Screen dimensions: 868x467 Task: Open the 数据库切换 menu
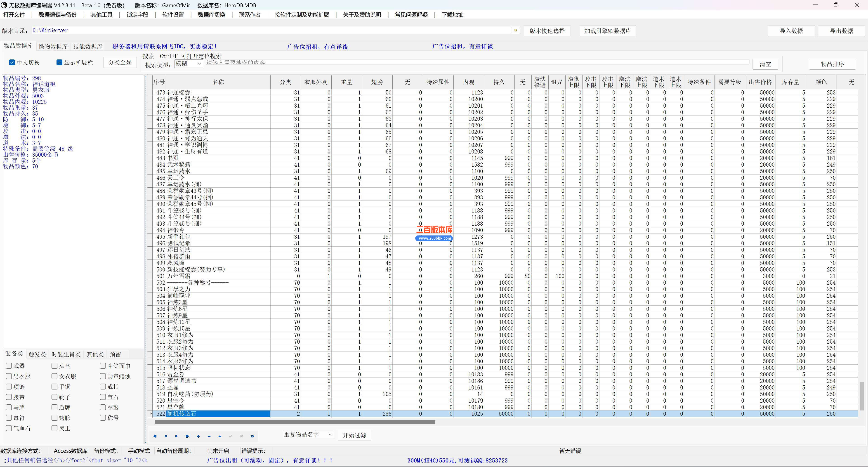[211, 14]
